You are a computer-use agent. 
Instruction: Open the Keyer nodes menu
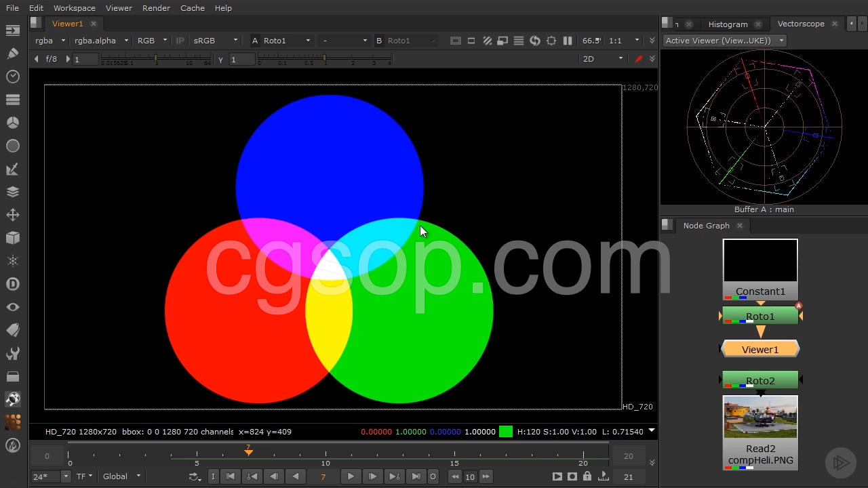[13, 169]
